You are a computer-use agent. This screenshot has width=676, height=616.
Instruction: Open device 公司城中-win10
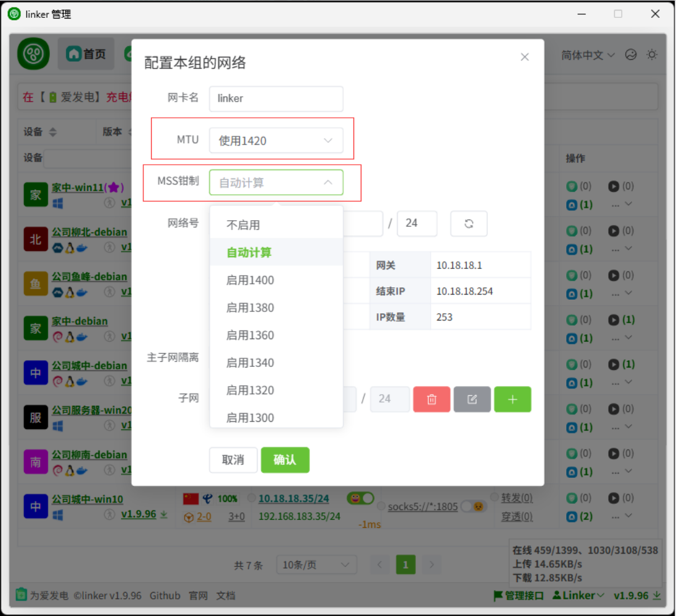[88, 499]
